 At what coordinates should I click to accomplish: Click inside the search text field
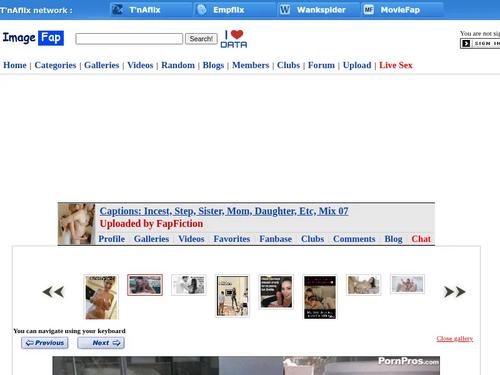129,39
